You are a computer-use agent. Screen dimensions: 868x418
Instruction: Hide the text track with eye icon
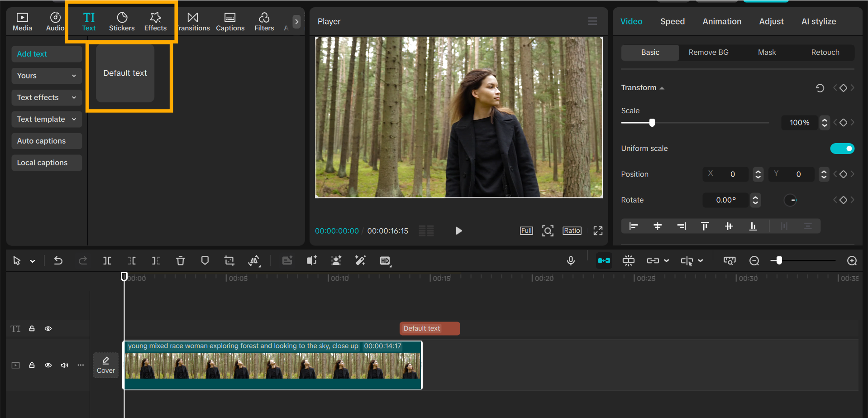point(48,328)
